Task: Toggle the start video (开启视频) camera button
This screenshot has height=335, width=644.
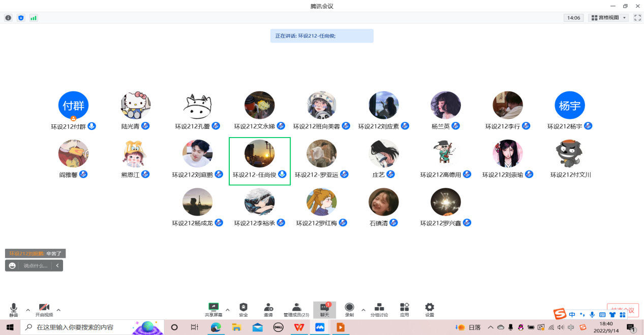Action: click(x=44, y=309)
